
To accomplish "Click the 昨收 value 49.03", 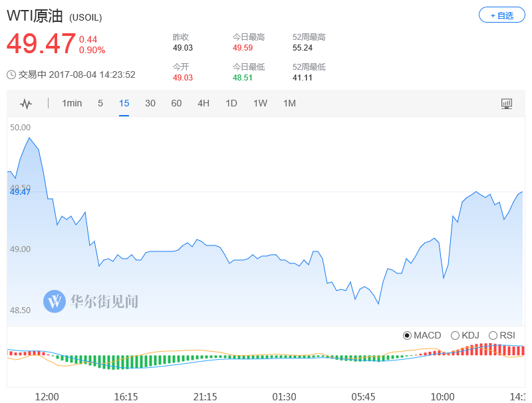I will (x=182, y=48).
